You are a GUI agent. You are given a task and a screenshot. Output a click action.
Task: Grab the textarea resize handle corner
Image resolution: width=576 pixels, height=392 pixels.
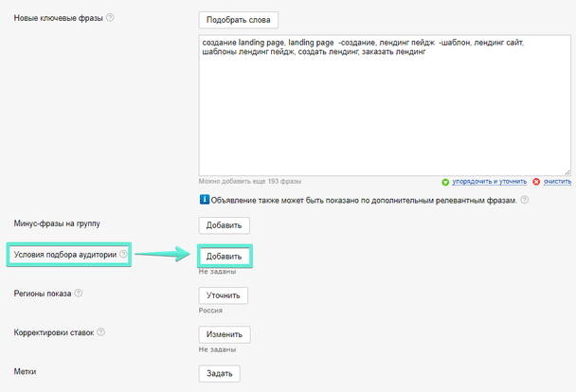(568, 171)
